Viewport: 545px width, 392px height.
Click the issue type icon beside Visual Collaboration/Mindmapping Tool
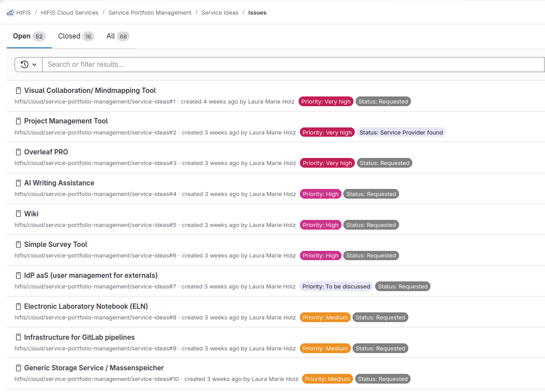pos(18,90)
